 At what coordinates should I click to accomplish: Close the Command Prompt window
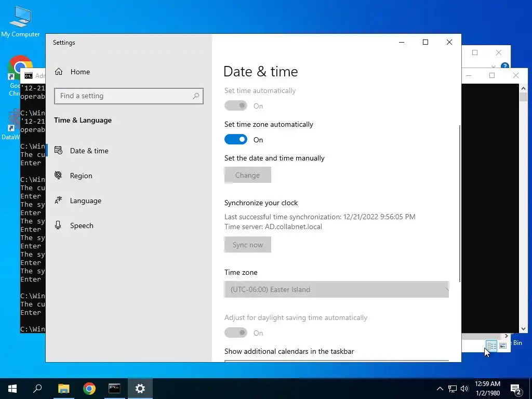pos(516,75)
